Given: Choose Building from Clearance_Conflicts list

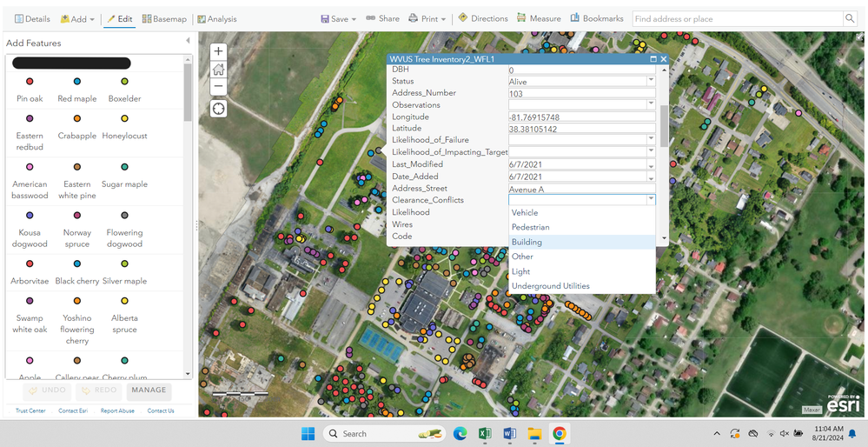Looking at the screenshot, I should click(x=582, y=242).
